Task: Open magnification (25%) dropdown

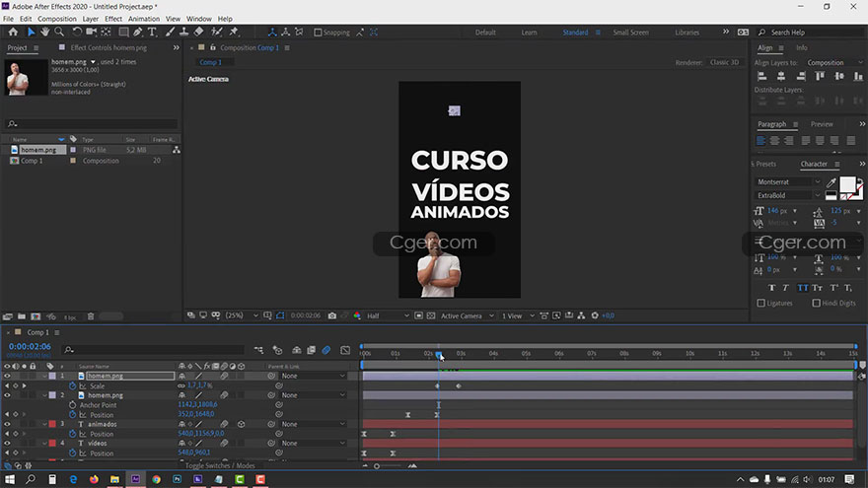Action: [x=242, y=315]
